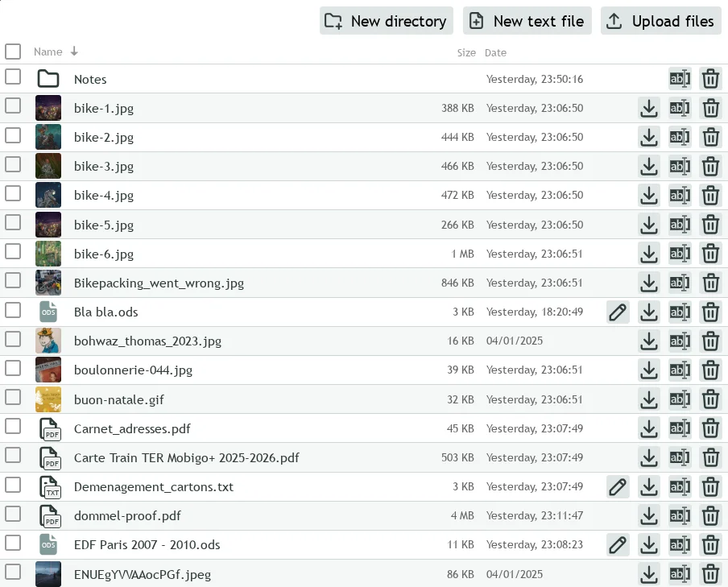This screenshot has height=587, width=728.
Task: Download Demenagement_cartons.txt
Action: (x=648, y=486)
